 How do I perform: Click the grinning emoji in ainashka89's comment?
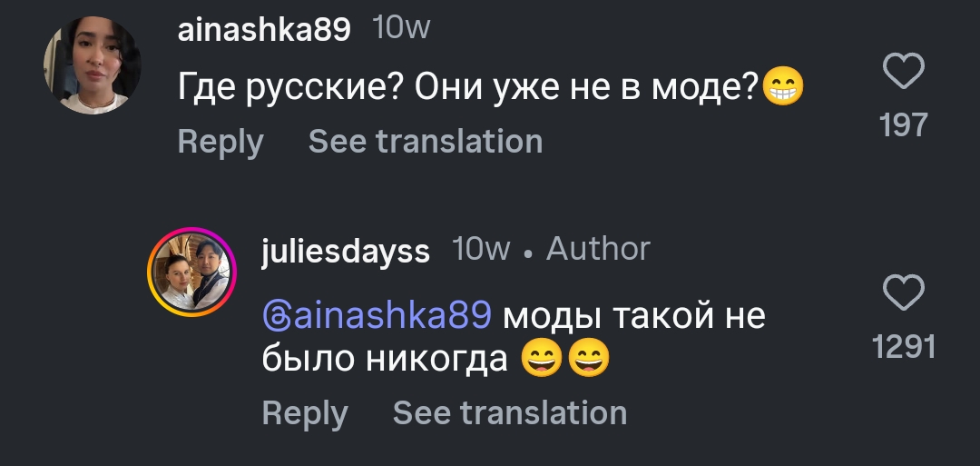point(783,88)
